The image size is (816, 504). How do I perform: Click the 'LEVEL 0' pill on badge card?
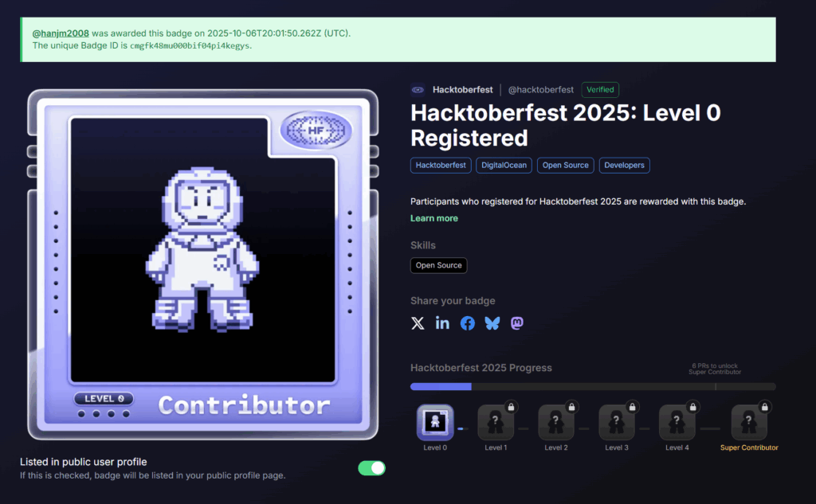pyautogui.click(x=104, y=398)
